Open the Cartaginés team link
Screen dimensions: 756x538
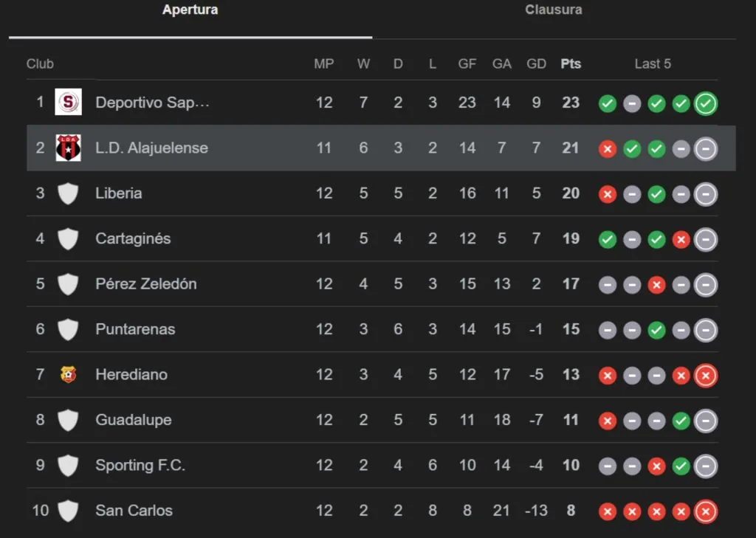coord(133,238)
